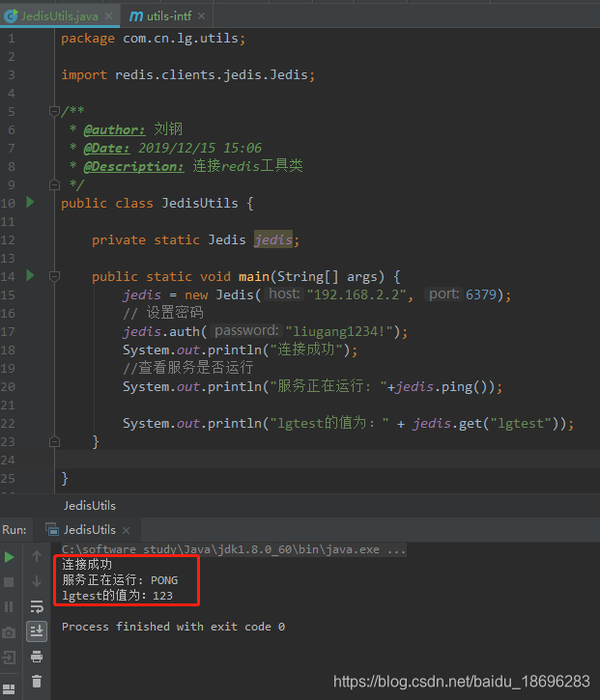Print the console output
The height and width of the screenshot is (700, 600).
(x=37, y=657)
